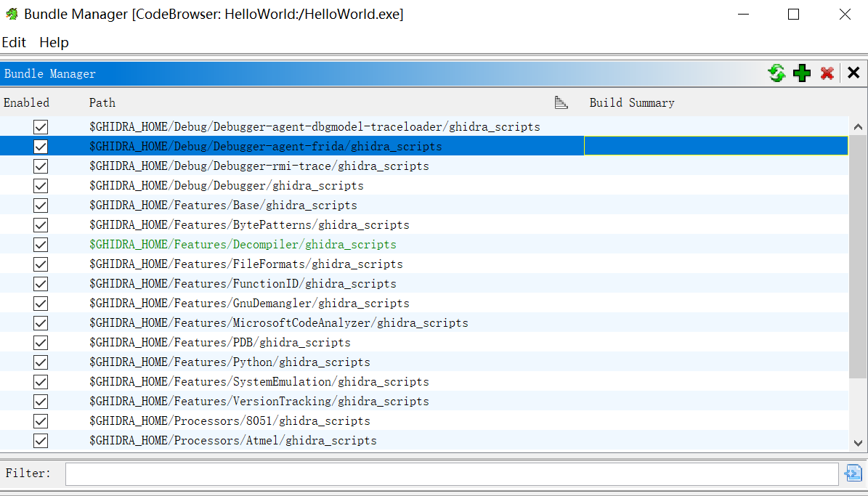Click the scrollbar up arrow

858,127
